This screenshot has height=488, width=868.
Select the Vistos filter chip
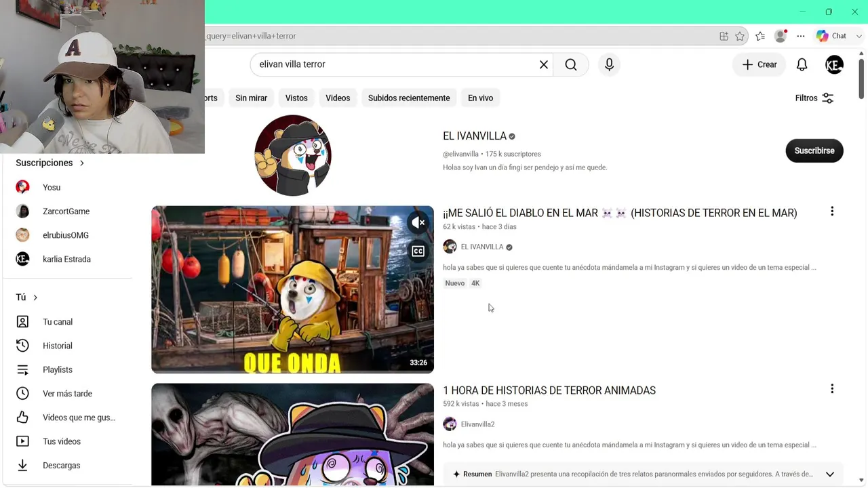pyautogui.click(x=296, y=98)
